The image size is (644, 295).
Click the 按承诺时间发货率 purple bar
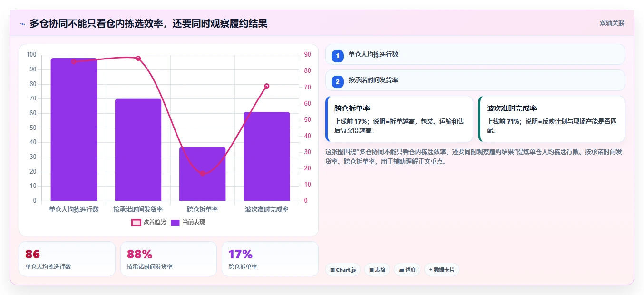(x=138, y=150)
